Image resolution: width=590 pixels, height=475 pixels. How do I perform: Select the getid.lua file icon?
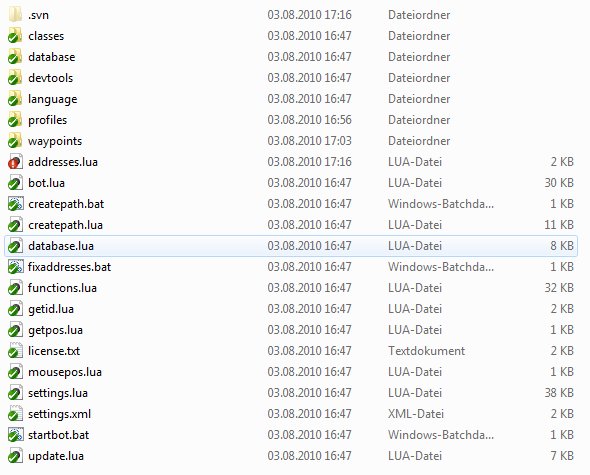(x=15, y=309)
